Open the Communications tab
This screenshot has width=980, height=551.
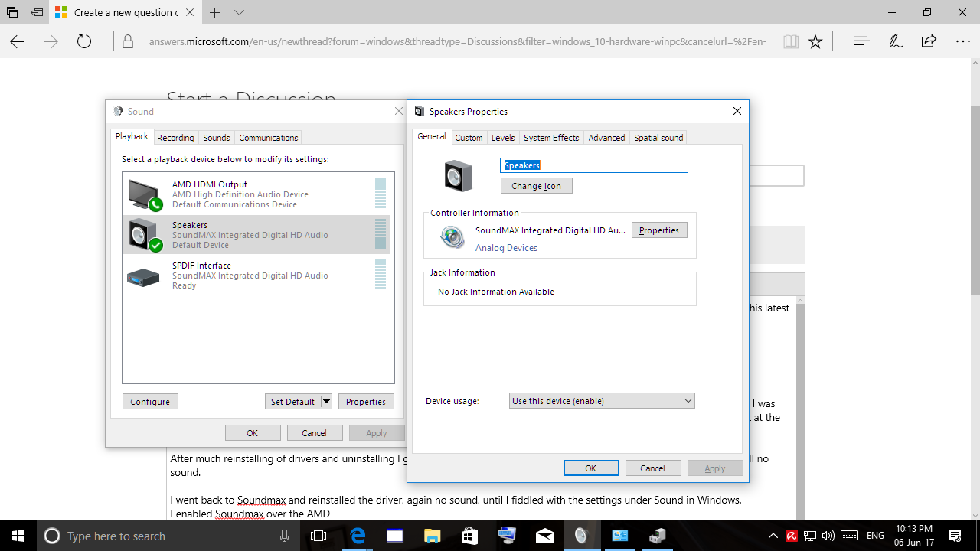tap(268, 138)
